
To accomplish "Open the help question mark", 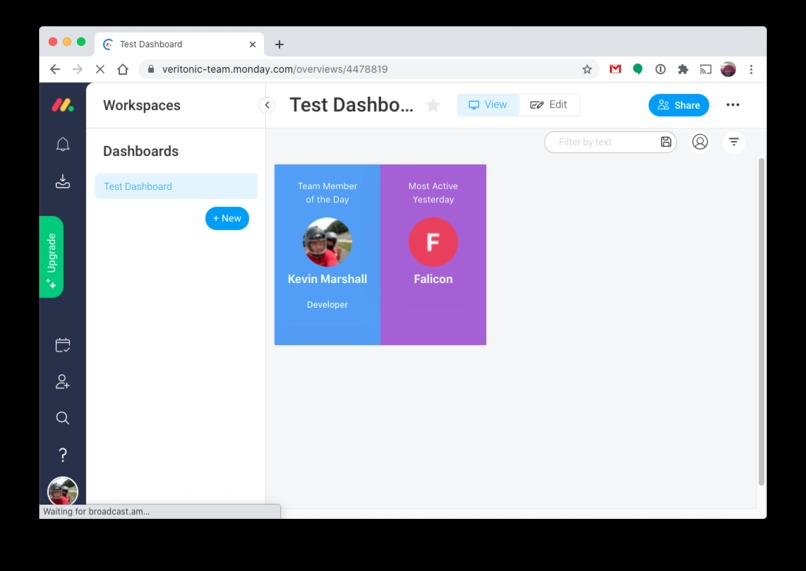I will coord(63,455).
